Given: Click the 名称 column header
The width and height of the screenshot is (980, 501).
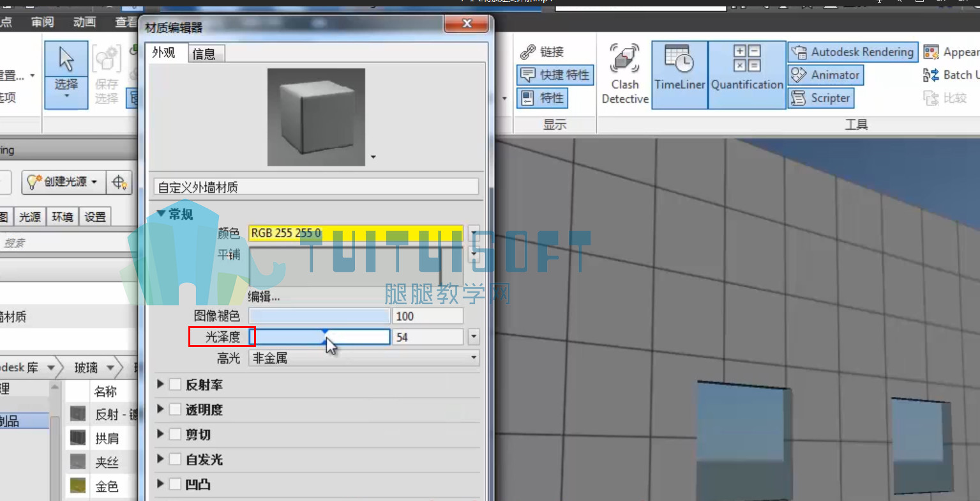Looking at the screenshot, I should [x=105, y=391].
